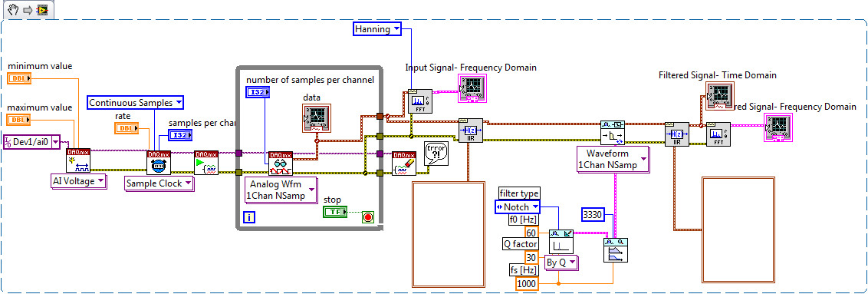Click the data label above the graph
Image resolution: width=868 pixels, height=294 pixels.
pyautogui.click(x=312, y=97)
